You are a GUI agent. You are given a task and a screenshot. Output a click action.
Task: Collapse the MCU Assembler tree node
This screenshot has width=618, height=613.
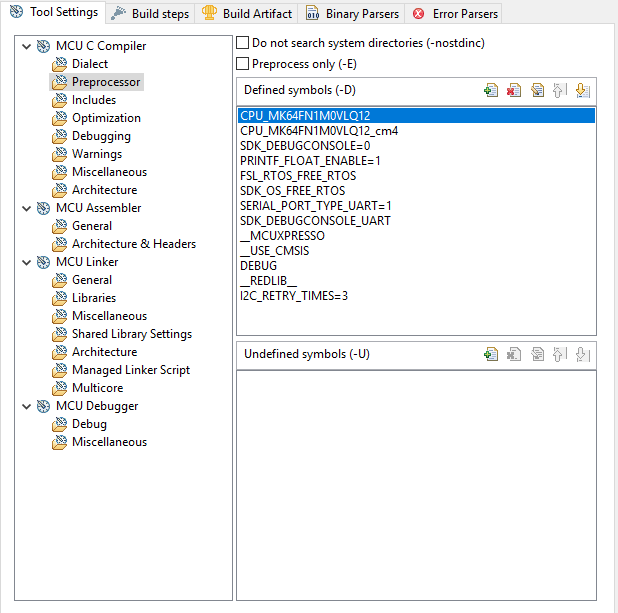26,209
